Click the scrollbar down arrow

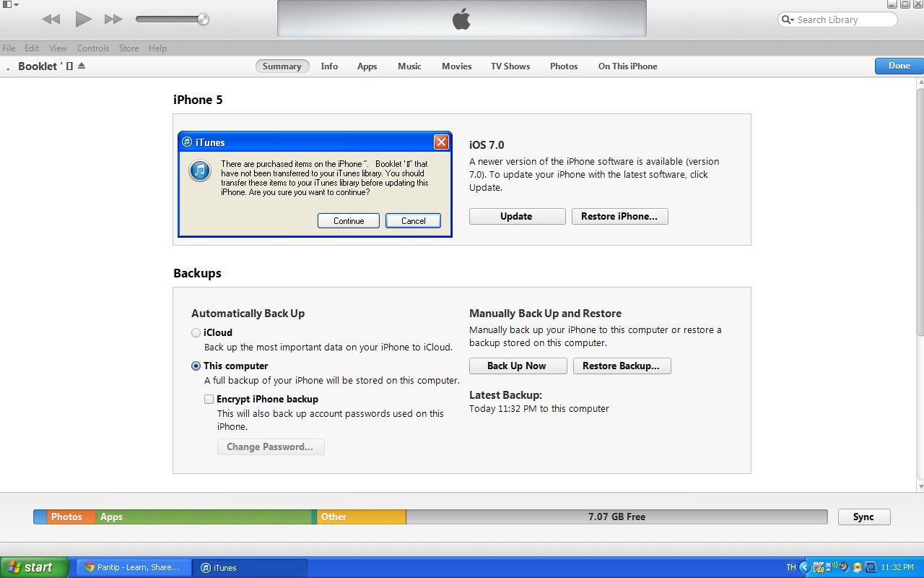920,487
